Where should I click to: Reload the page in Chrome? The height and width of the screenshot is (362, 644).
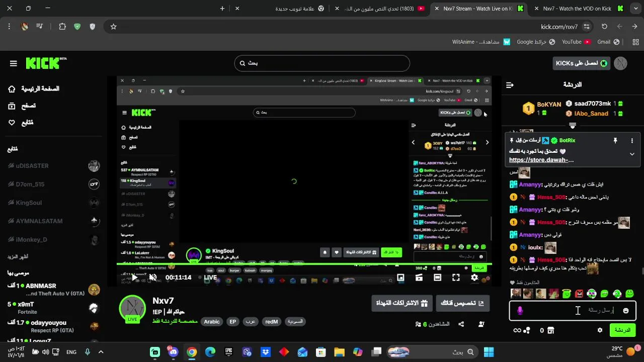(x=604, y=27)
